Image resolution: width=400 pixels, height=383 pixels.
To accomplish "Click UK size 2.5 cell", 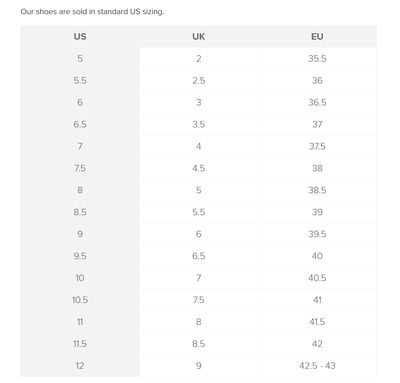I will (199, 80).
